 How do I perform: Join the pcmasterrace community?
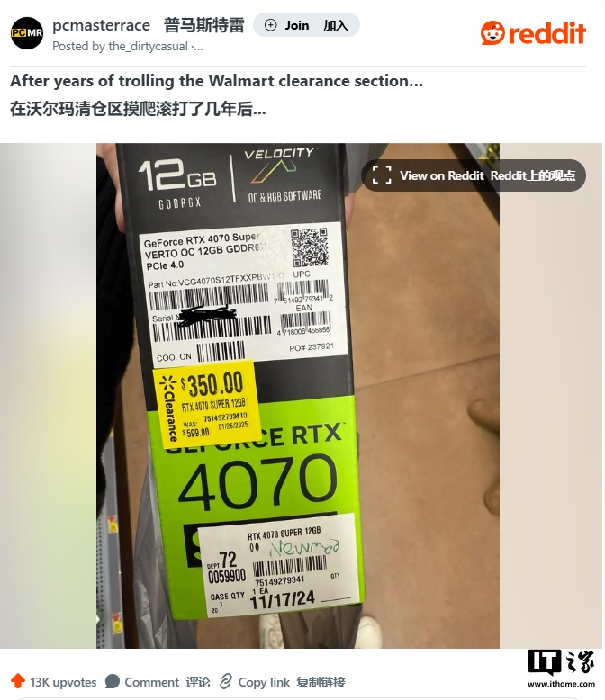[x=306, y=25]
